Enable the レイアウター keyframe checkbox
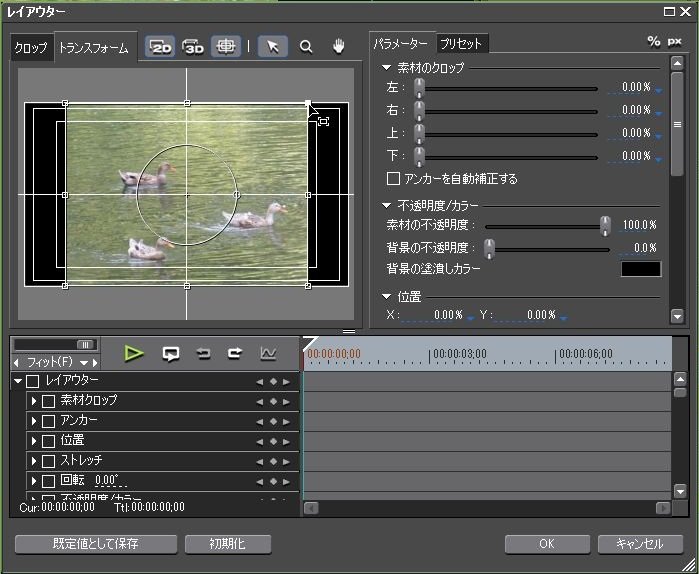 tap(33, 381)
